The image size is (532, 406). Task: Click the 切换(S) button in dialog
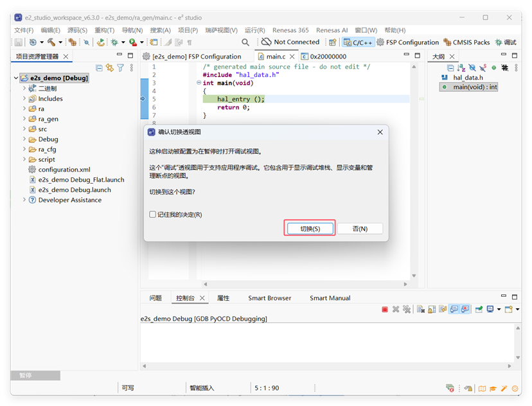click(x=310, y=229)
